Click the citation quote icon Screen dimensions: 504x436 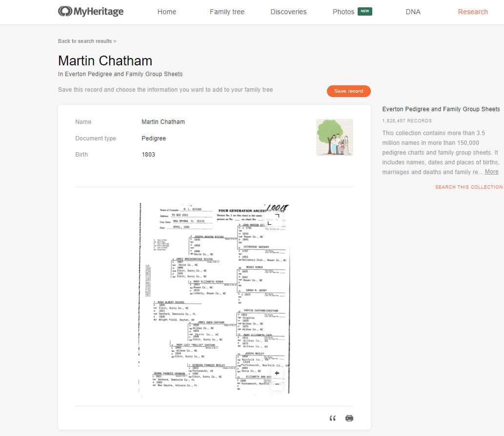point(332,418)
